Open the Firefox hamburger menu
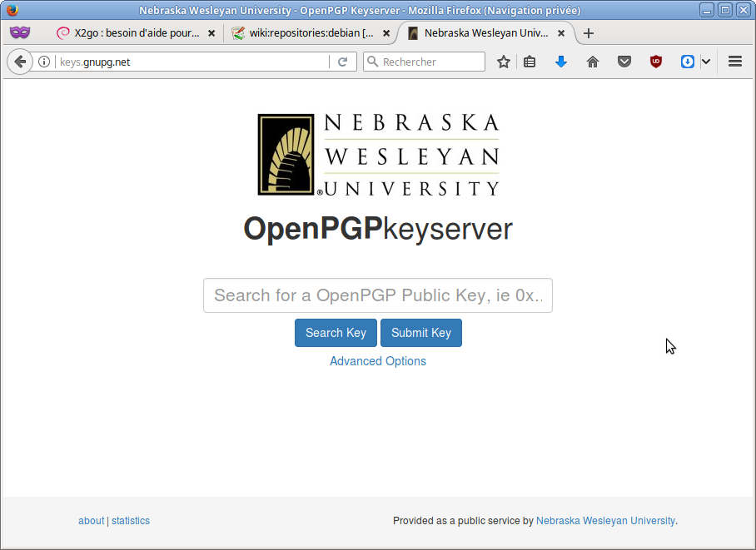 click(x=735, y=62)
